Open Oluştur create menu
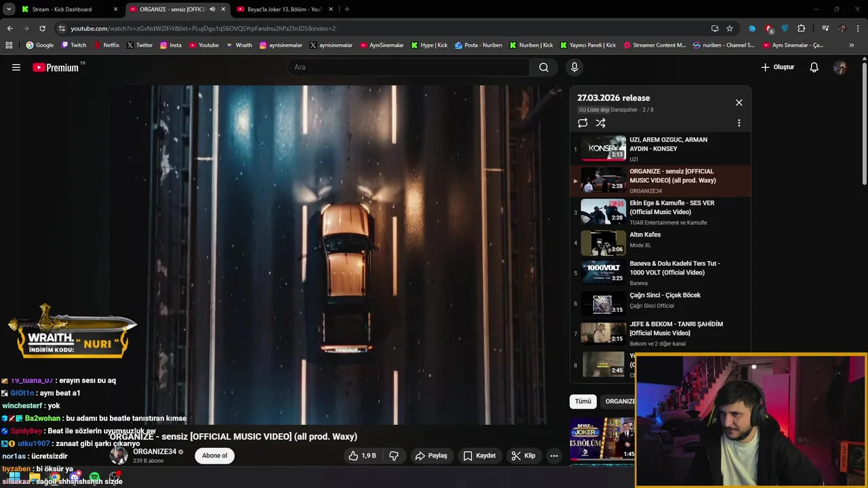The width and height of the screenshot is (868, 488). click(x=777, y=67)
